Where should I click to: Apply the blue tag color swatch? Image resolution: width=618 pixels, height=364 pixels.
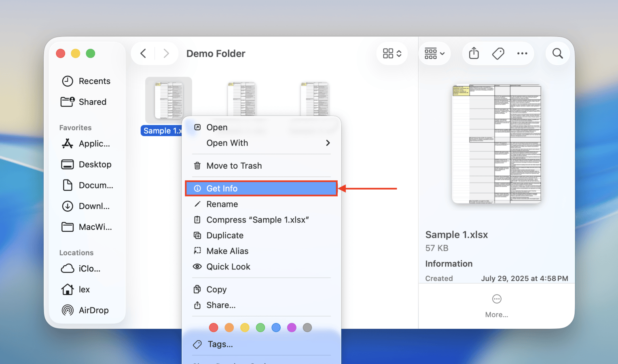tap(276, 328)
